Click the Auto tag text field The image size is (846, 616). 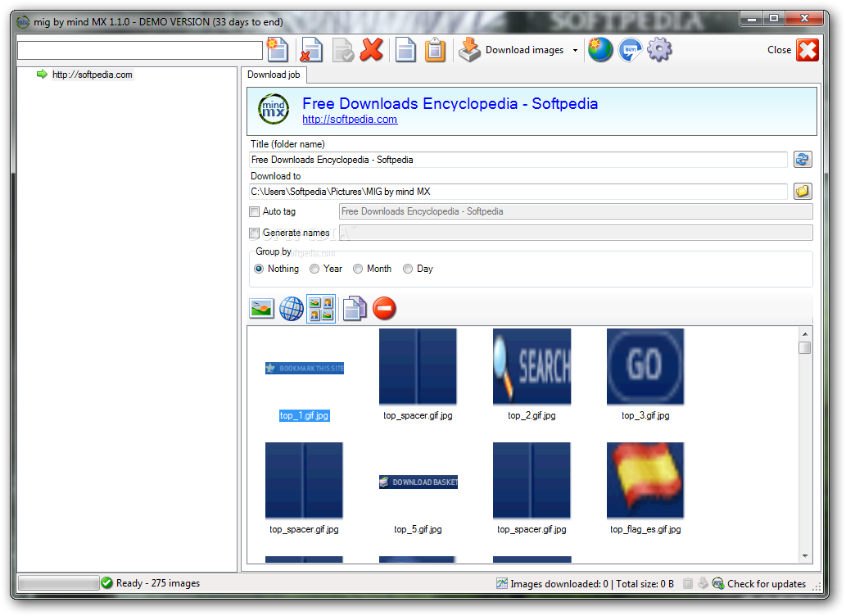(576, 211)
